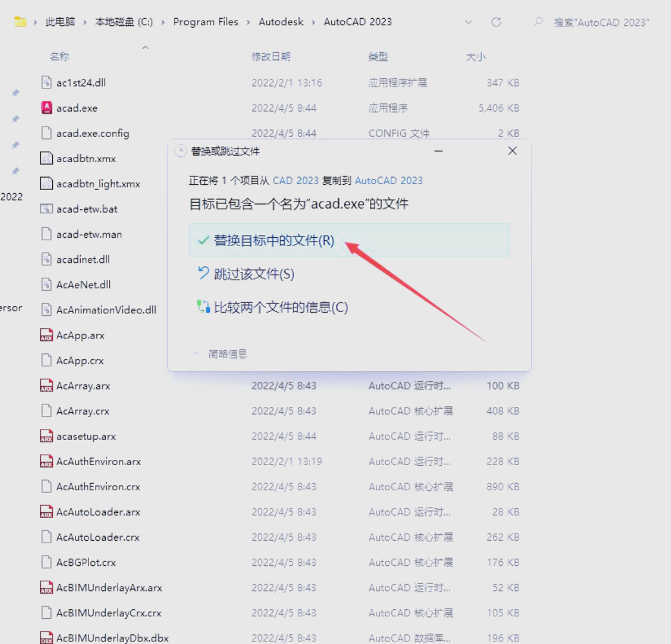Viewport: 671px width, 644px height.
Task: Click the search magnifier icon
Action: pos(538,22)
